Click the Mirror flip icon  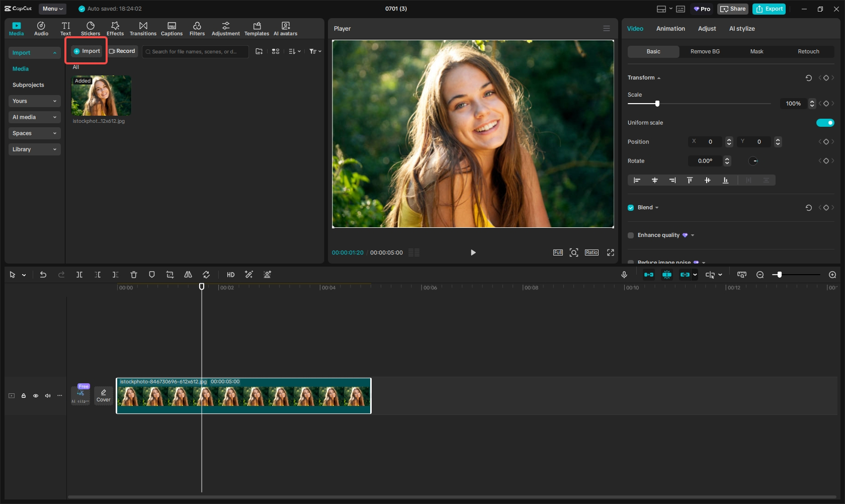click(x=188, y=275)
